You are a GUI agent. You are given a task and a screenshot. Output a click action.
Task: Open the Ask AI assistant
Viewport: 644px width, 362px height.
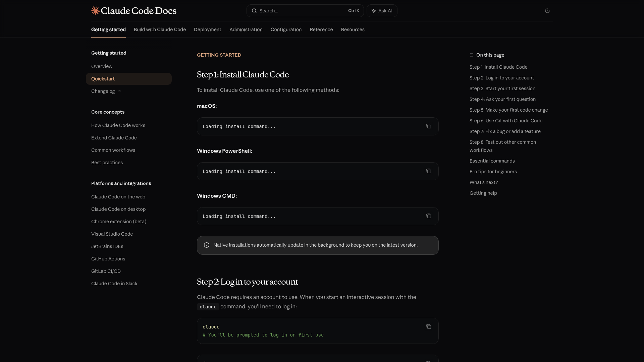coord(382,11)
